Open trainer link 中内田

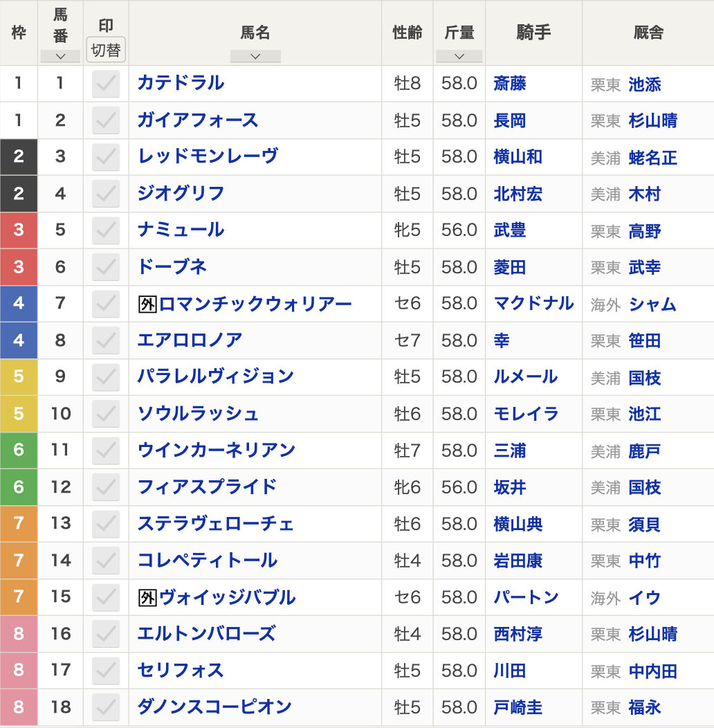coord(652,671)
